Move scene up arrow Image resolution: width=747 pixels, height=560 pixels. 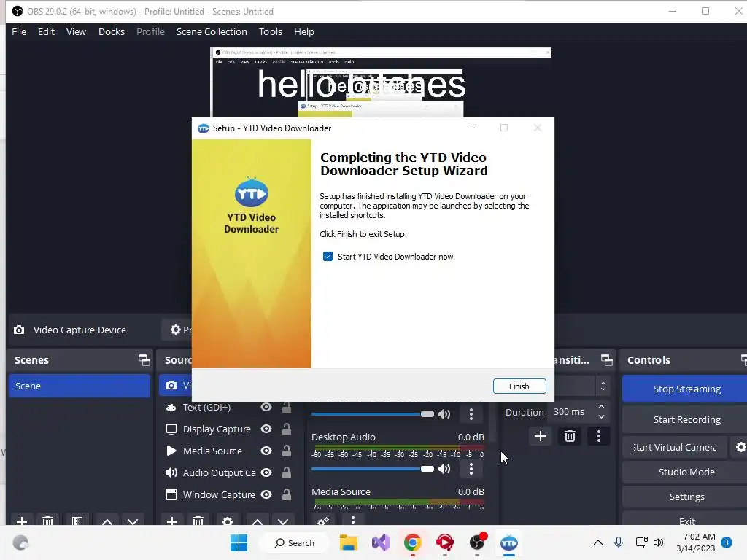107,521
